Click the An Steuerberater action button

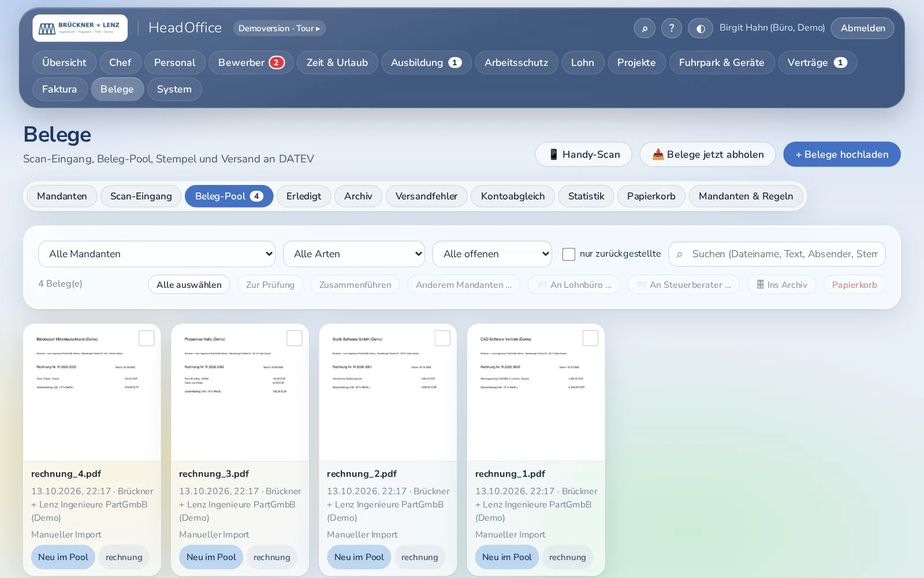(683, 285)
